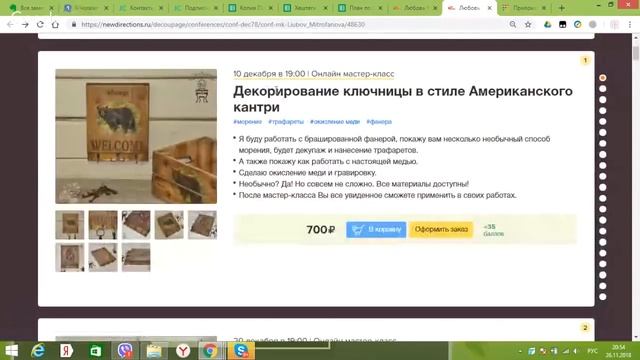Open the #морение hashtag link

[x=247, y=122]
